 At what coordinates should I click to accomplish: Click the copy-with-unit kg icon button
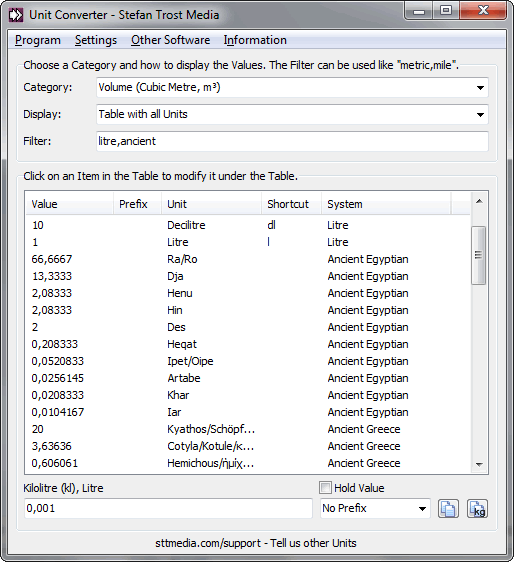(x=477, y=509)
